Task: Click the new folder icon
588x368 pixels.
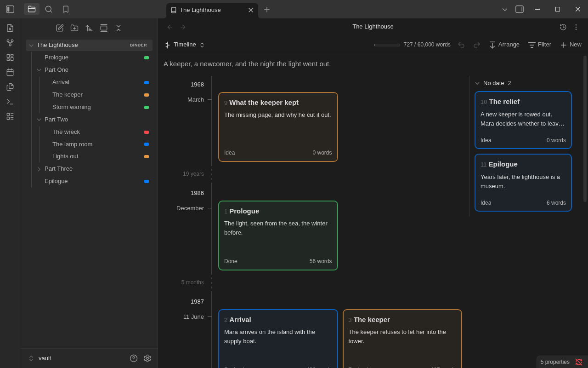Action: (x=74, y=28)
